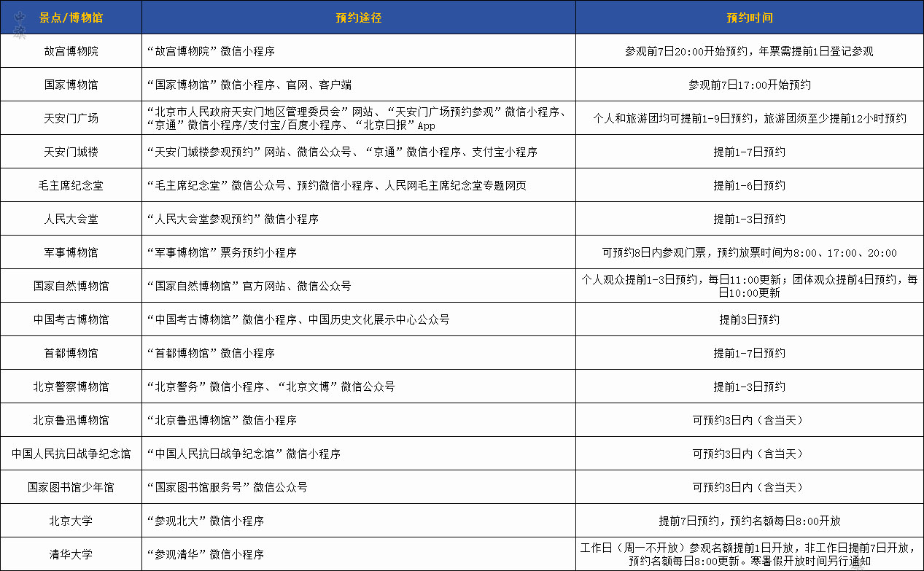Click the 国家图书馆少年馆 row label
Viewport: 924px width, 571px height.
coord(70,487)
